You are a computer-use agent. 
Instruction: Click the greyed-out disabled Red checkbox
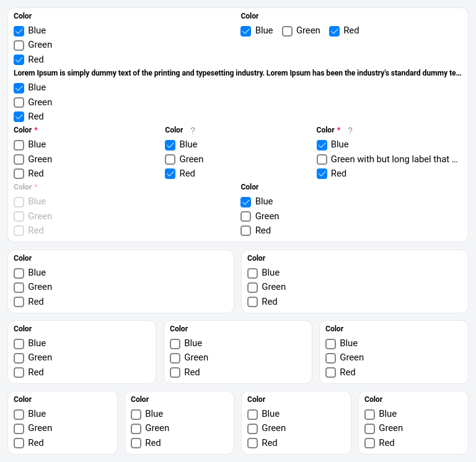coord(19,230)
